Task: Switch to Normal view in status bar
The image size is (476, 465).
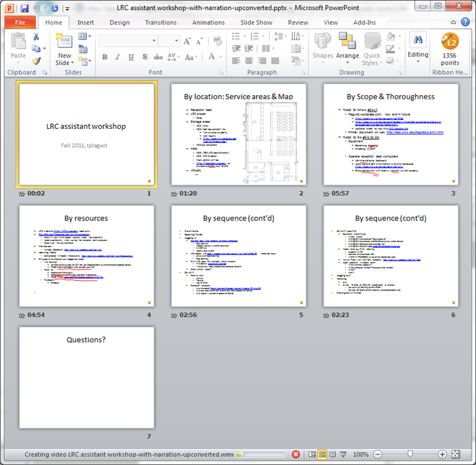Action: tap(312, 454)
